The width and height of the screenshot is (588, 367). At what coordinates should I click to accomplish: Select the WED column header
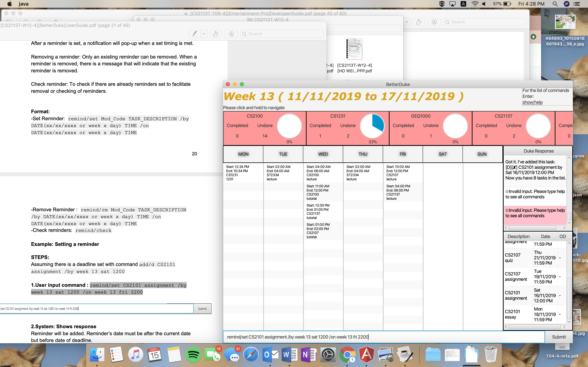tap(323, 154)
